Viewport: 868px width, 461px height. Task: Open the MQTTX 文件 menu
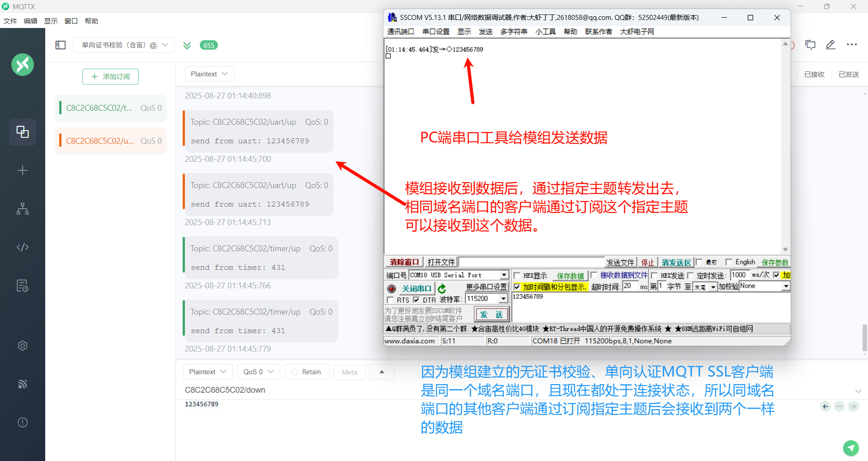[x=10, y=21]
